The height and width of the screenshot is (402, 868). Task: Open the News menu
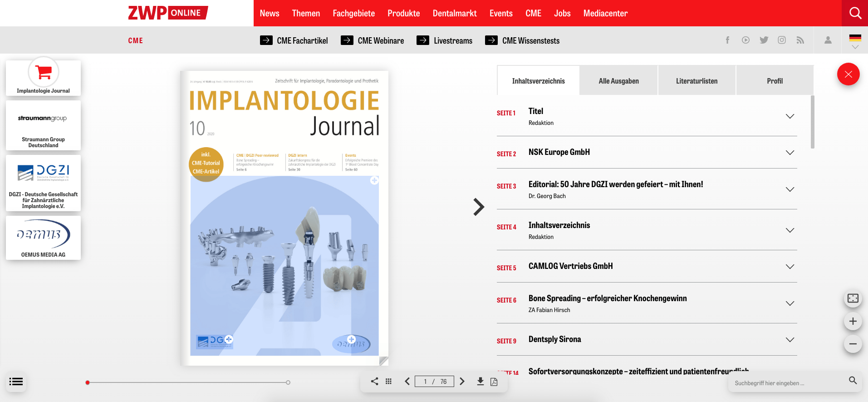coord(270,13)
